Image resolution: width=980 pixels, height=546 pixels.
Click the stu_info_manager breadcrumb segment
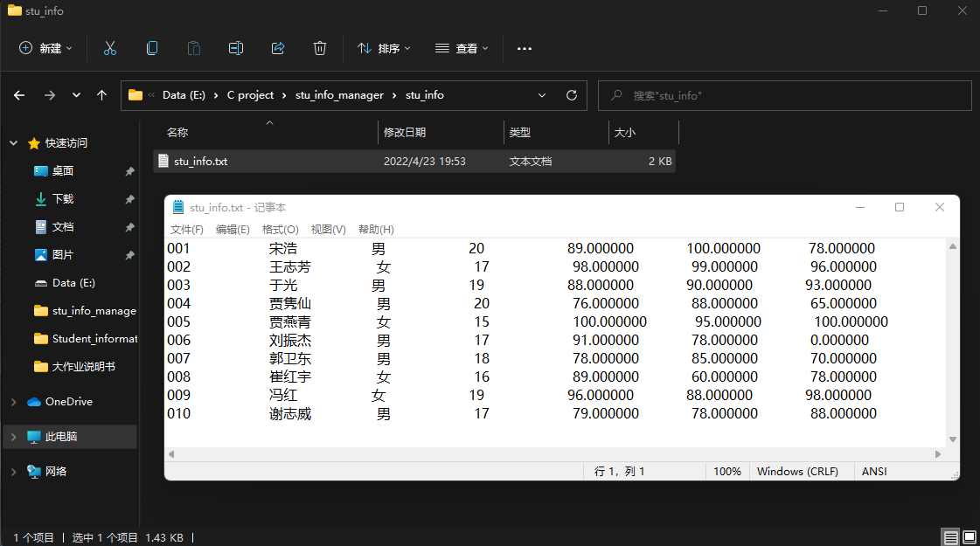[x=339, y=95]
